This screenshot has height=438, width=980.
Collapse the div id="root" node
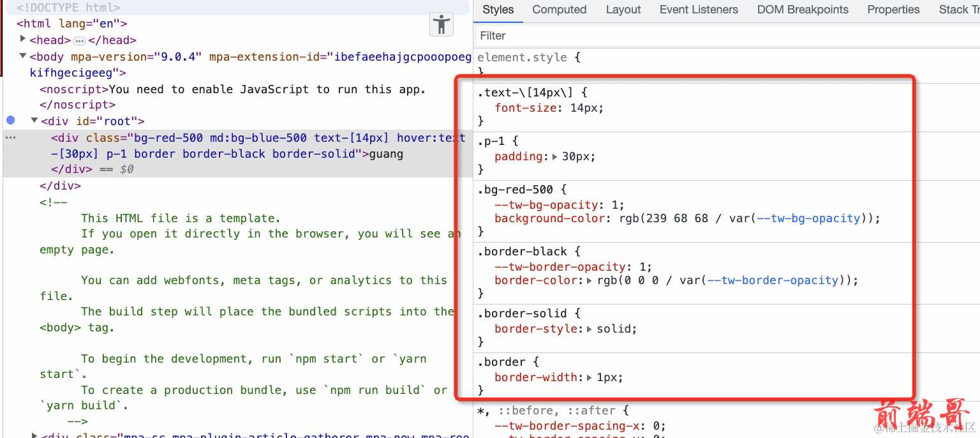(34, 121)
